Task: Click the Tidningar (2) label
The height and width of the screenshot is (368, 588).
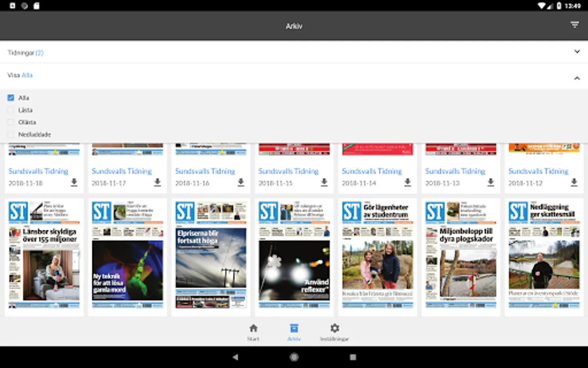Action: coord(25,53)
